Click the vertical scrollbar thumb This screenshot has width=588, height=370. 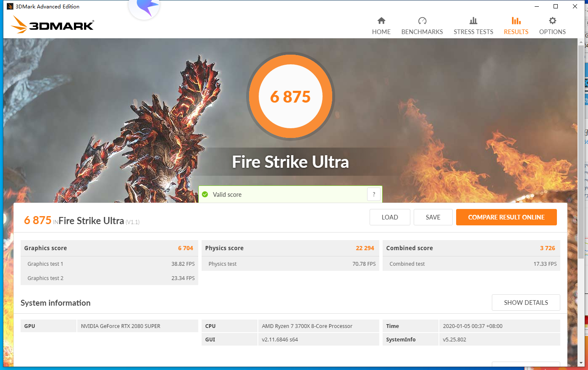tap(581, 151)
